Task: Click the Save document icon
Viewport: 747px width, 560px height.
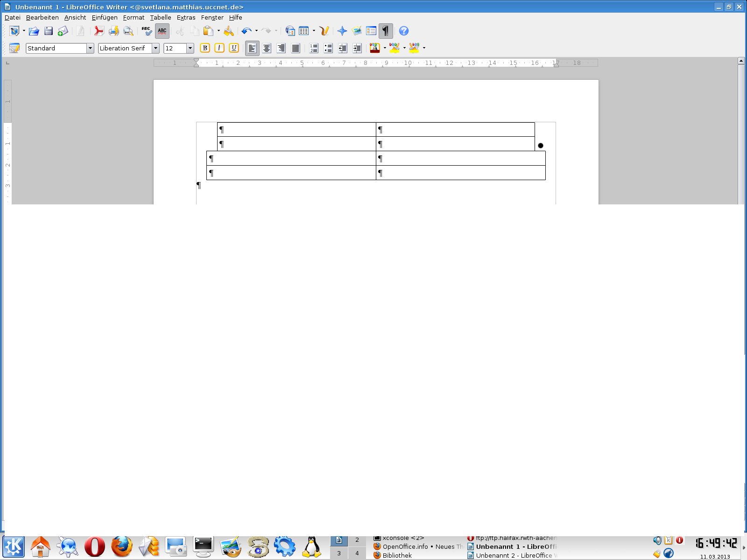Action: pos(49,31)
